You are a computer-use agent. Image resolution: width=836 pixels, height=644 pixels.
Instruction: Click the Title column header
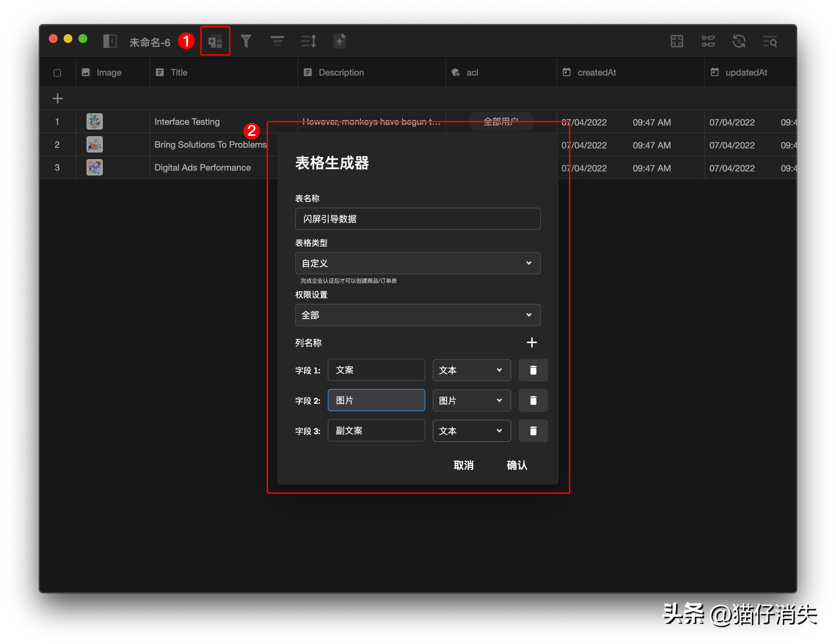coord(223,72)
